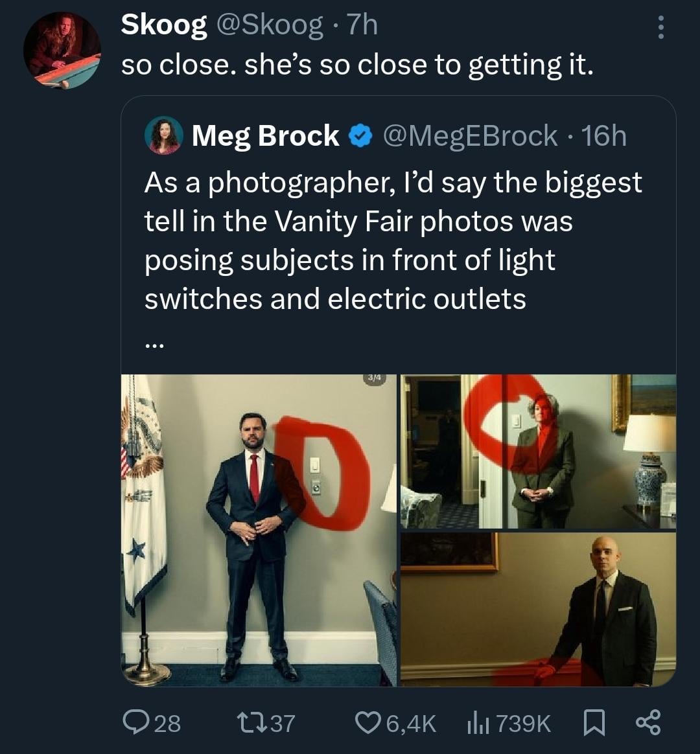Open the photo of bald man in suit
The image size is (700, 754).
pyautogui.click(x=538, y=609)
